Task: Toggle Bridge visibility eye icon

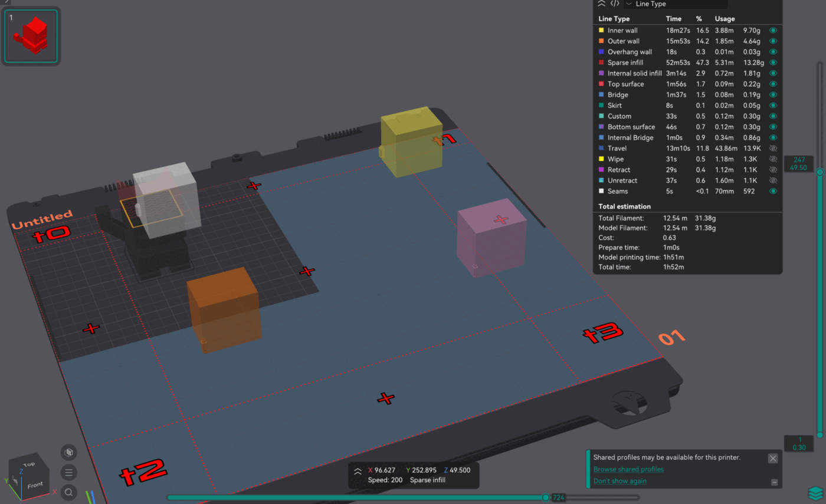Action: [x=773, y=95]
